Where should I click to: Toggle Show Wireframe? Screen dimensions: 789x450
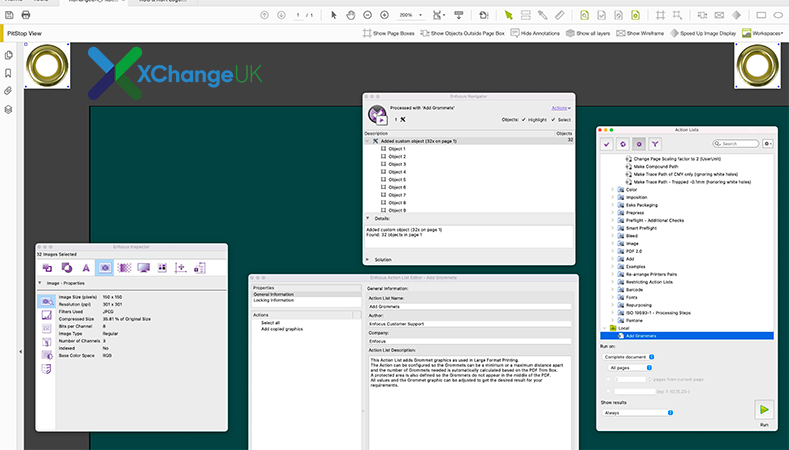coord(640,33)
